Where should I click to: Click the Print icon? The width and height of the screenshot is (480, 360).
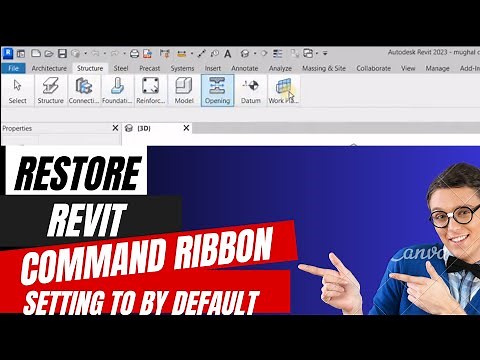(x=134, y=53)
